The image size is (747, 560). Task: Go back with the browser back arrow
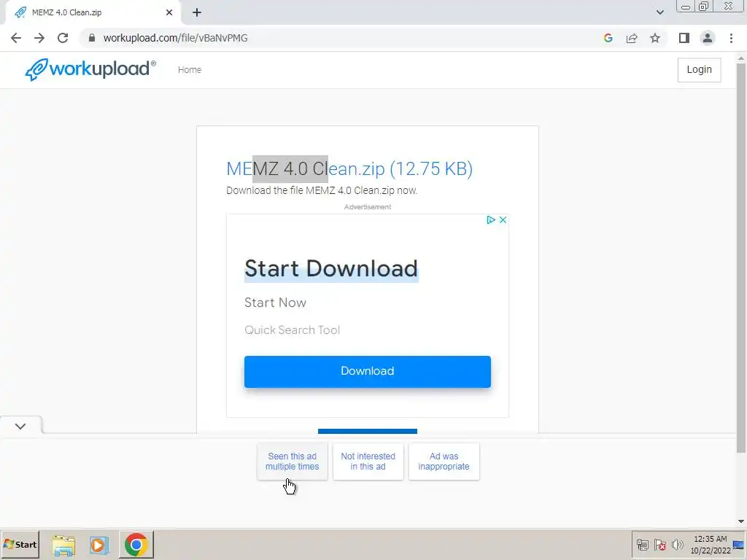[16, 38]
